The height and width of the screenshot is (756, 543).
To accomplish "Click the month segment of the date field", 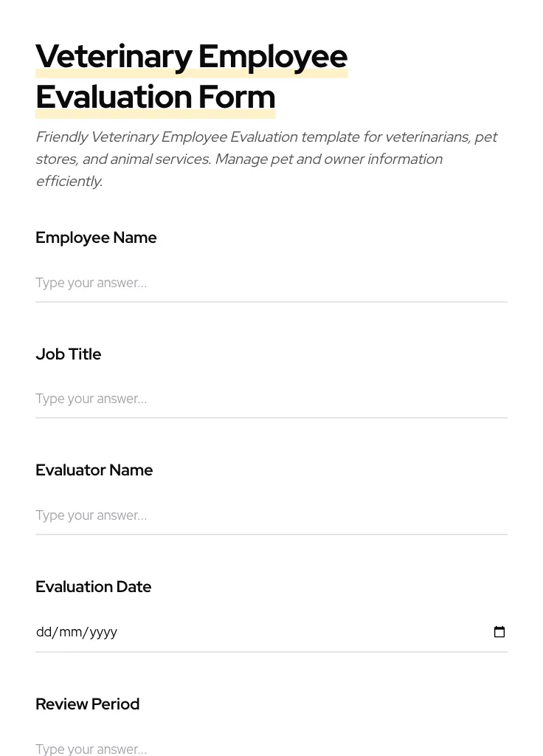I will tap(71, 632).
